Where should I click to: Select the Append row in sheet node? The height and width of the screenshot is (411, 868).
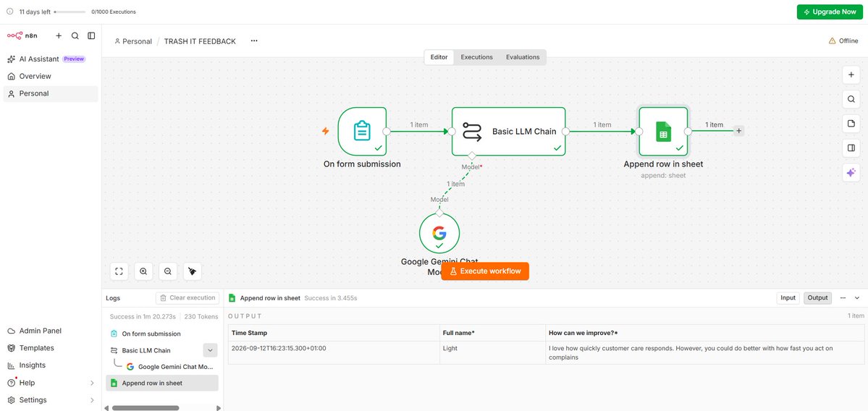pos(663,131)
